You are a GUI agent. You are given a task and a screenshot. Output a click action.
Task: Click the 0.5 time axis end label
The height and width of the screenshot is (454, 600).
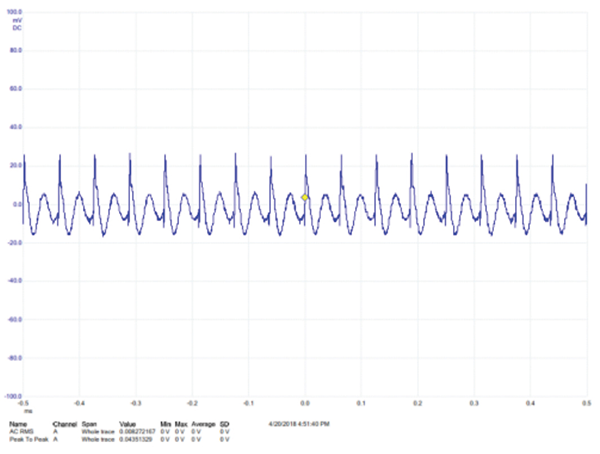point(586,403)
